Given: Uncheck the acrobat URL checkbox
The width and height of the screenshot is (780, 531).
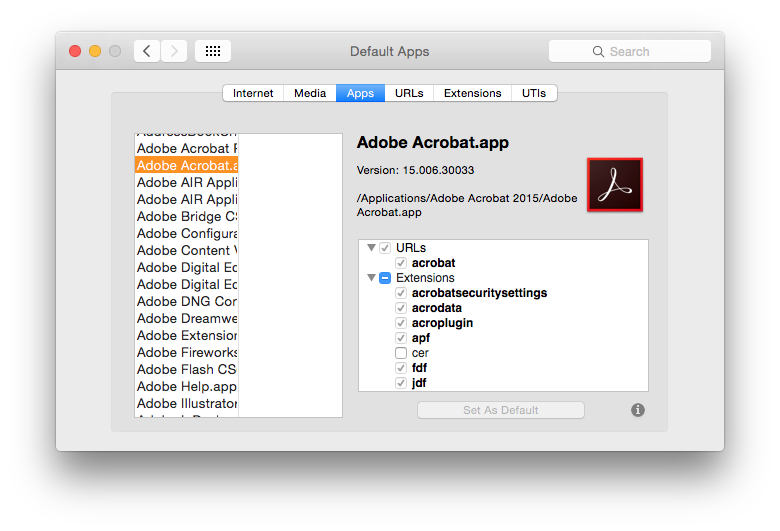Looking at the screenshot, I should pos(401,263).
